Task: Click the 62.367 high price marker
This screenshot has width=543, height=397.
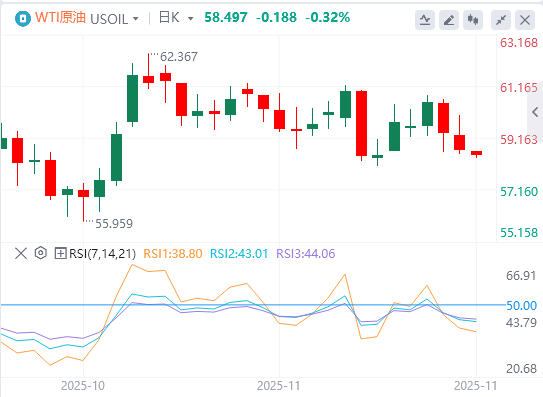Action: (x=179, y=56)
